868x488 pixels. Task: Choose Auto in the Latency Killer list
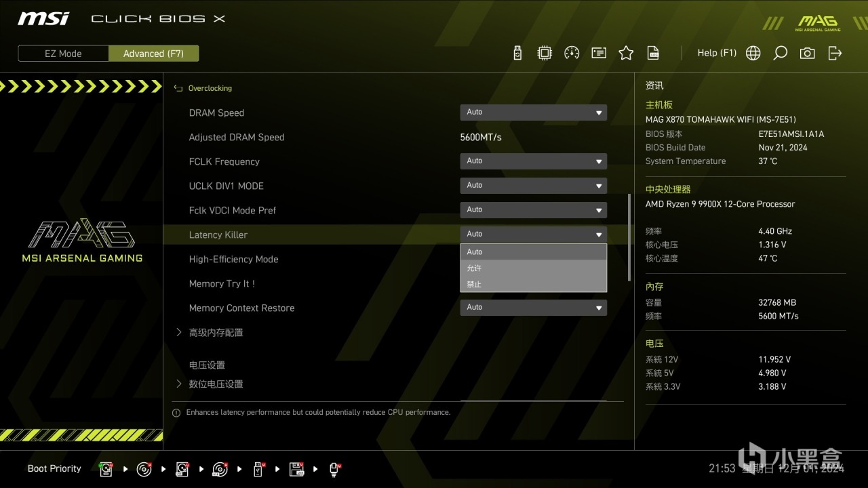coord(533,252)
